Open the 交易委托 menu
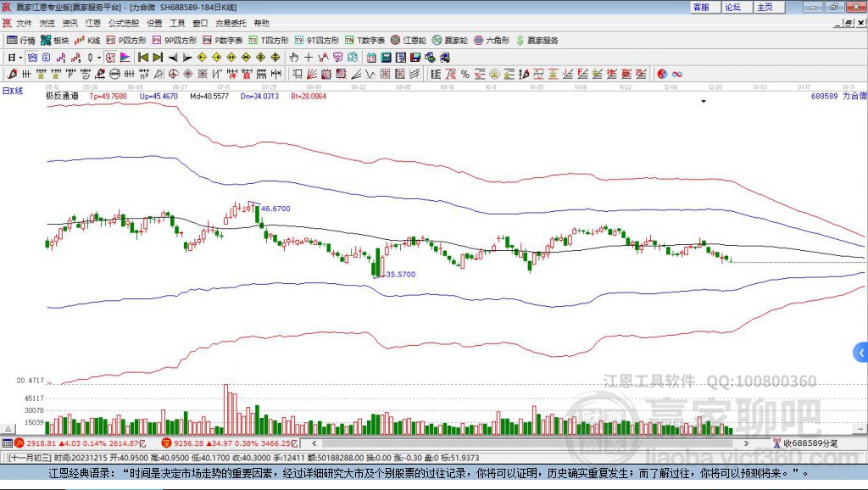This screenshot has width=868, height=490. click(231, 23)
